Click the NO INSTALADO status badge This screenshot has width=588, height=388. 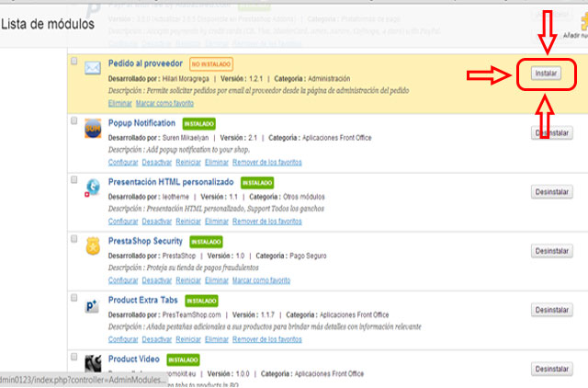click(211, 64)
